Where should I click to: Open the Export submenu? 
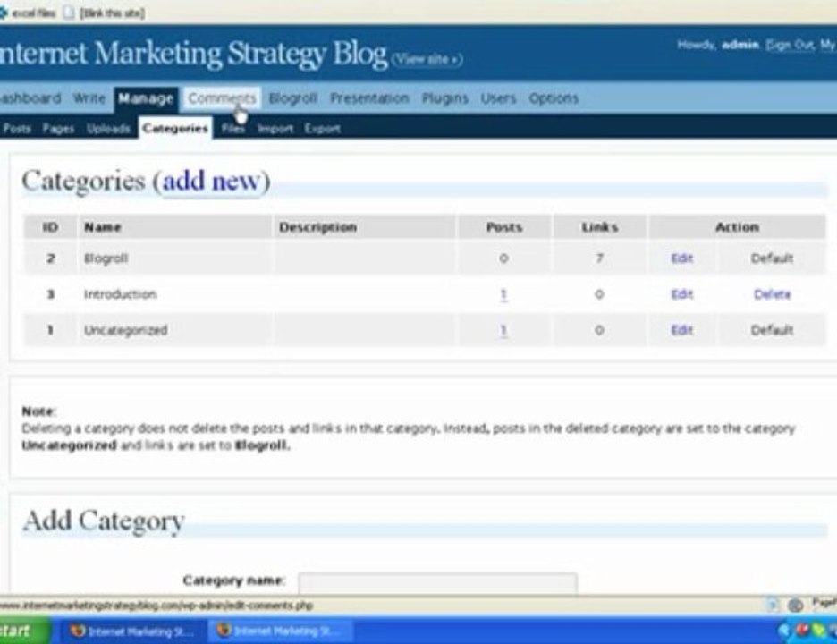tap(323, 129)
